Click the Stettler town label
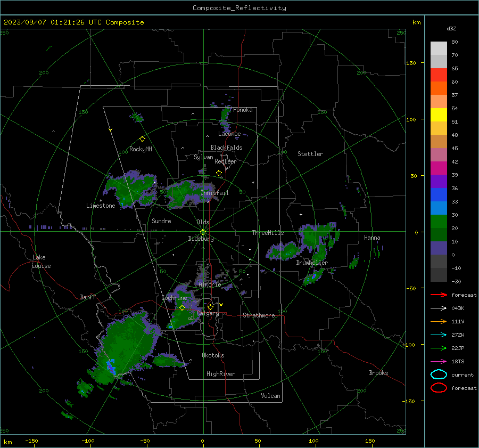The width and height of the screenshot is (479, 448). click(x=310, y=154)
